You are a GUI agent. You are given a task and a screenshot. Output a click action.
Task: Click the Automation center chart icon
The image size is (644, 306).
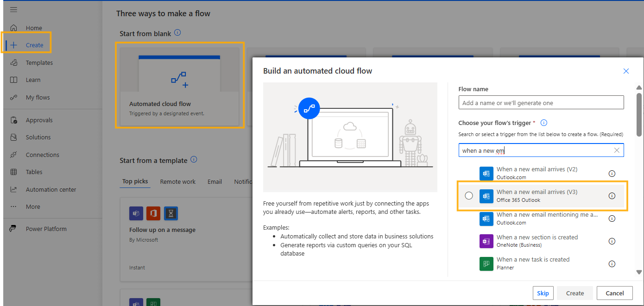point(14,189)
